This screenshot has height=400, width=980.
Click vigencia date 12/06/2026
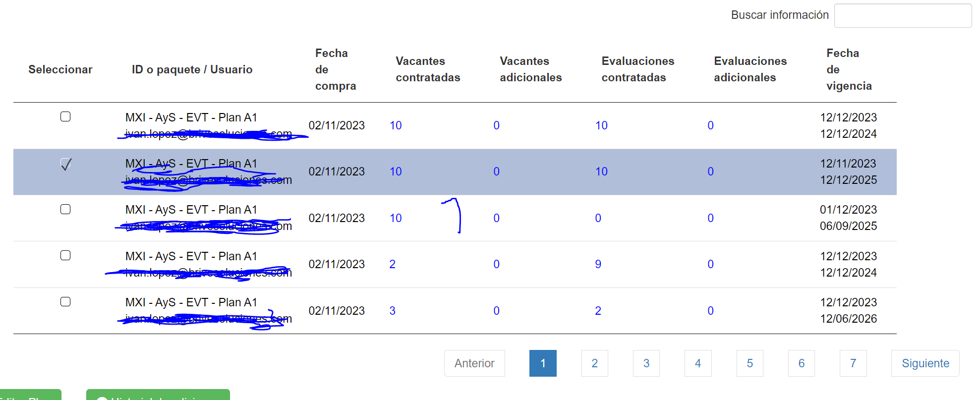pos(848,319)
